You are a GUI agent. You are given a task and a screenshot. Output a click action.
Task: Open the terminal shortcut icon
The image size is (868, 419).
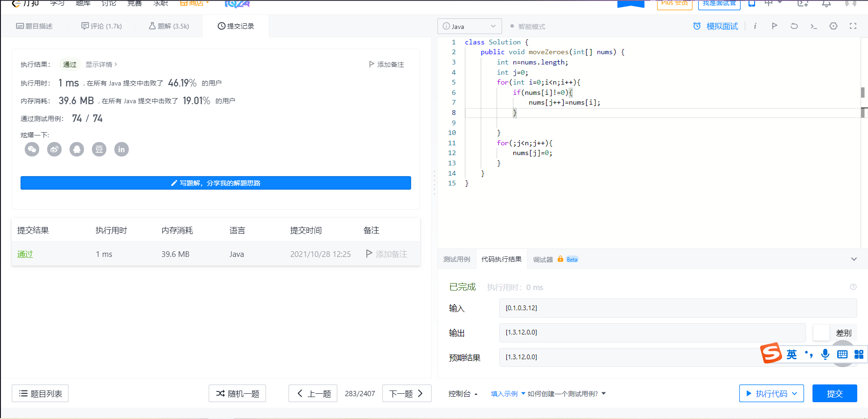click(814, 26)
